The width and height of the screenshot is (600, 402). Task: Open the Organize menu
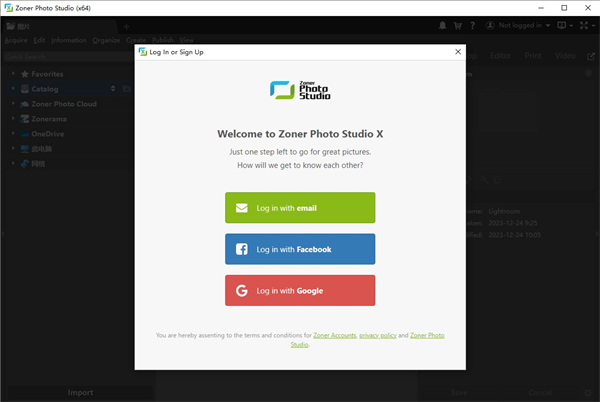tap(106, 40)
